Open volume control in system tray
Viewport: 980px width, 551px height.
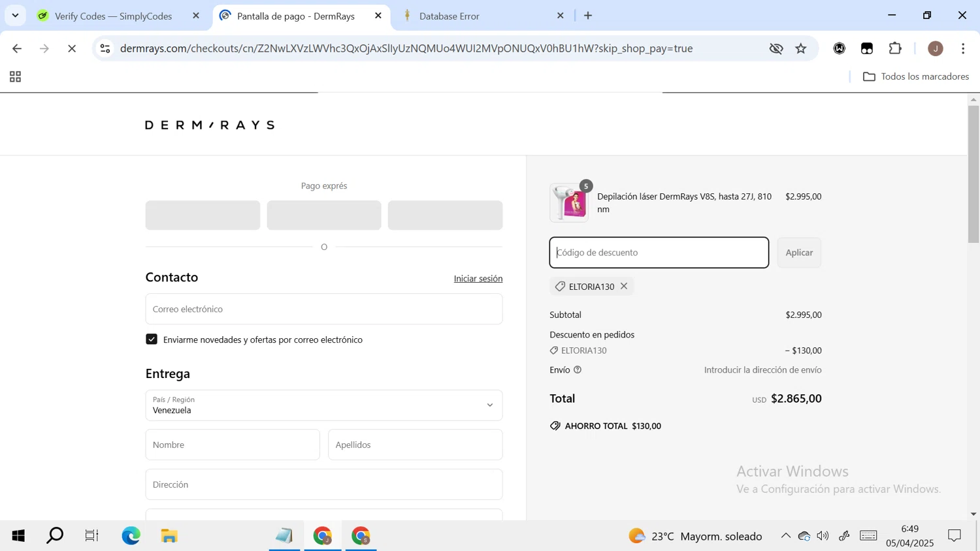point(823,536)
